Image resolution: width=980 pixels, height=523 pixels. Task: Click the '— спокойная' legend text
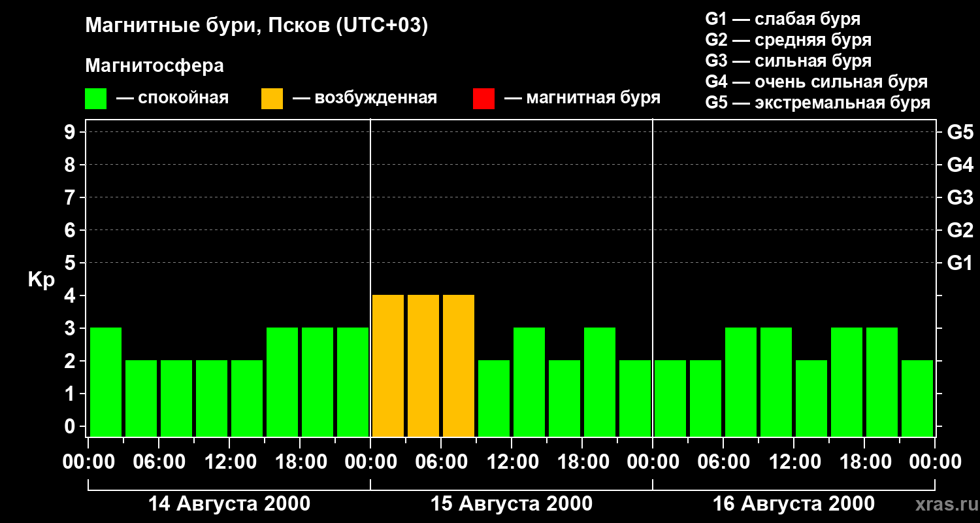pos(172,98)
